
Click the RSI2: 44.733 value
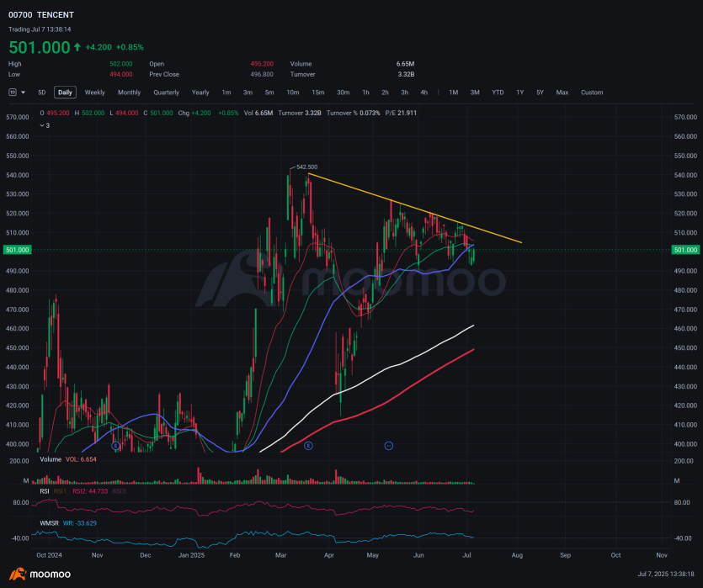point(90,491)
